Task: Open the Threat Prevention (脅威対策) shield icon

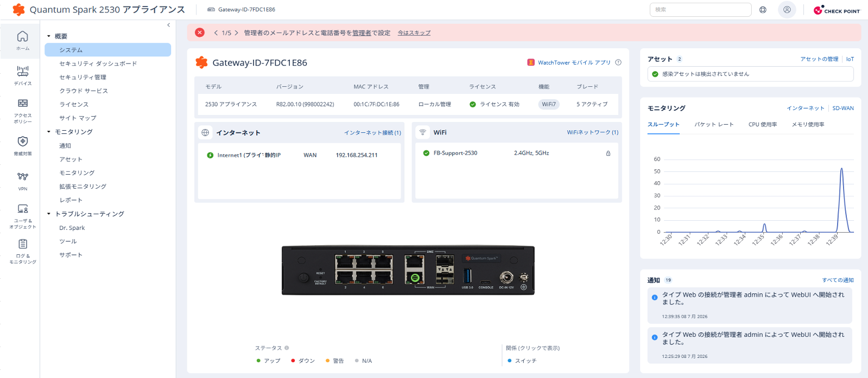Action: pyautogui.click(x=22, y=145)
